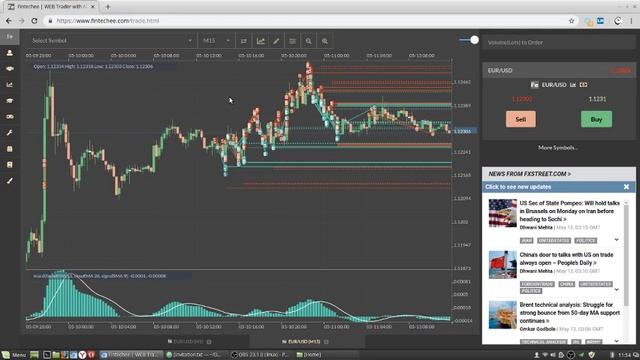Open the indicator line-chart toolbar icon

(260, 41)
